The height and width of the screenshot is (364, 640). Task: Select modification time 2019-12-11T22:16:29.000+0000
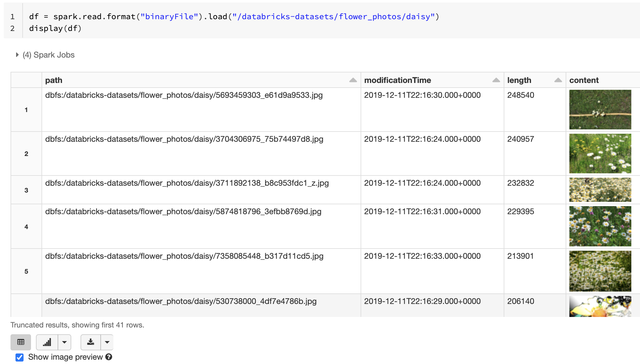[x=423, y=301]
